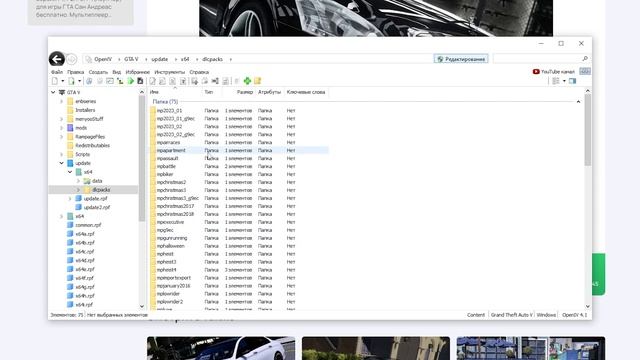
Task: Click the mods folder icon in tree
Action: click(70, 128)
